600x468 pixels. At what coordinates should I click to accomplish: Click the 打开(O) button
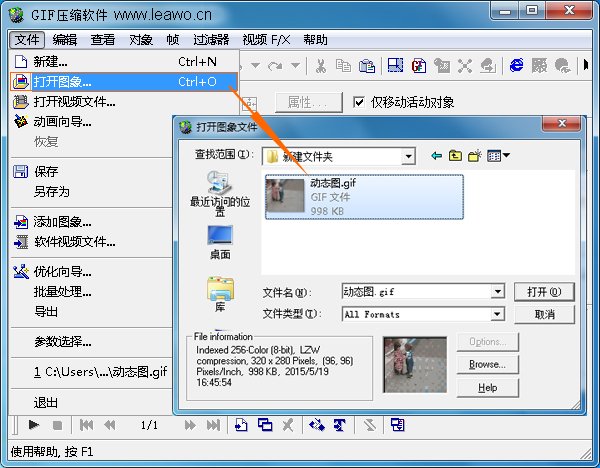coord(544,292)
